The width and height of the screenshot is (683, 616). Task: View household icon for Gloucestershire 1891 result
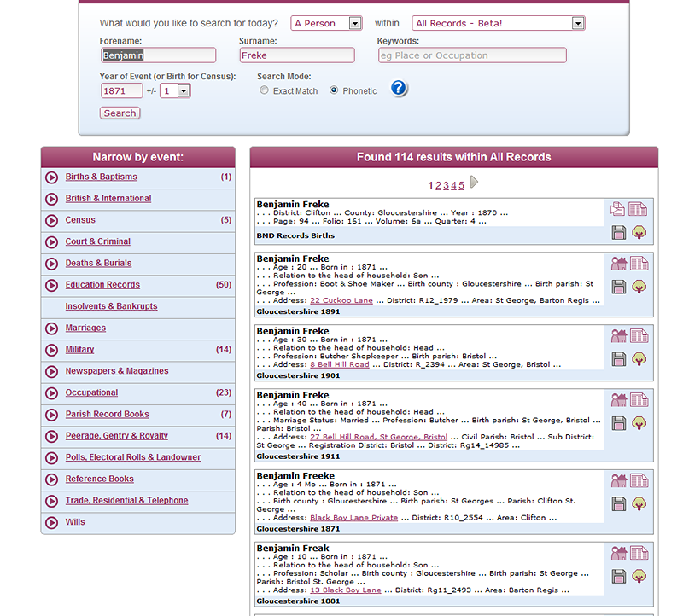point(618,264)
